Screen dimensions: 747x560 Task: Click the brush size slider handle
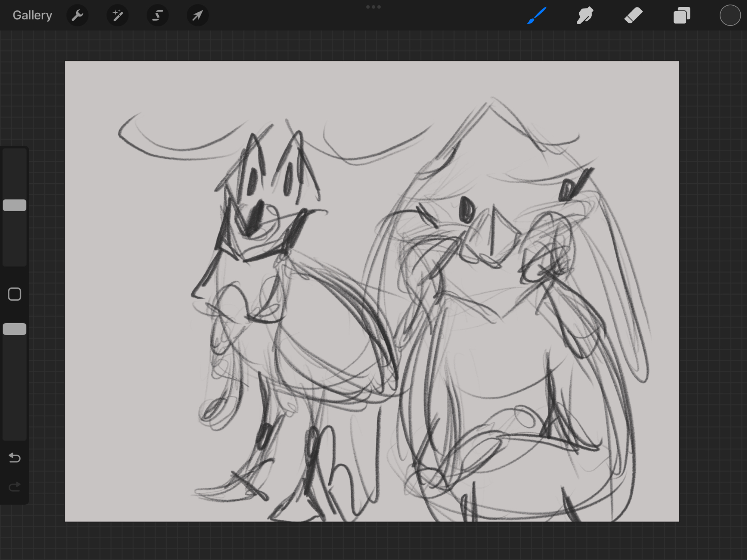(x=15, y=205)
